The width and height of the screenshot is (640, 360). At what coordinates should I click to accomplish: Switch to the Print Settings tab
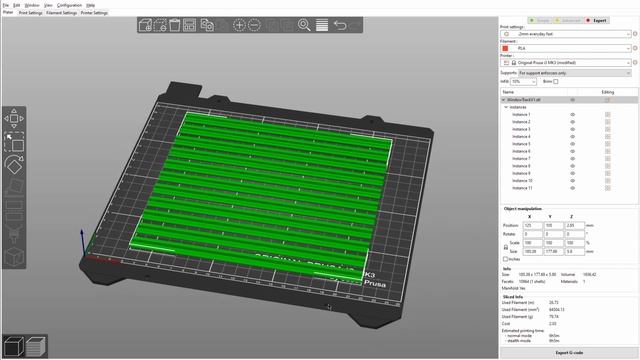point(31,13)
